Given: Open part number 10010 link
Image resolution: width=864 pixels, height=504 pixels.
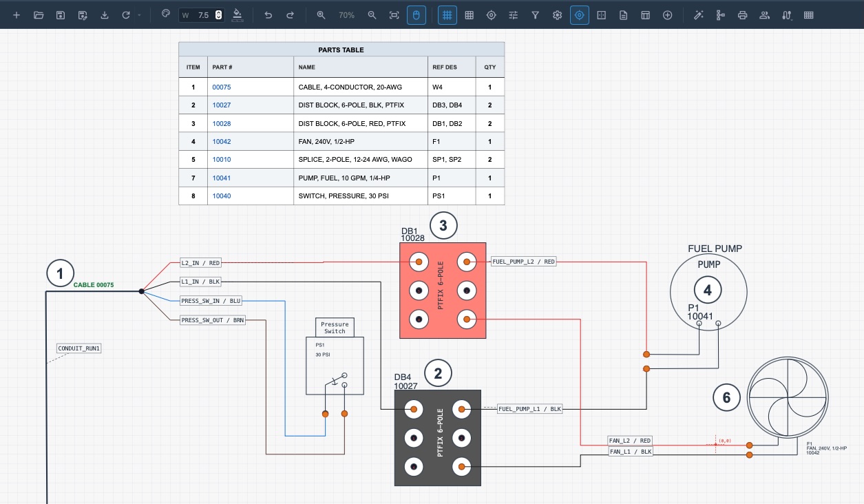Looking at the screenshot, I should click(222, 159).
